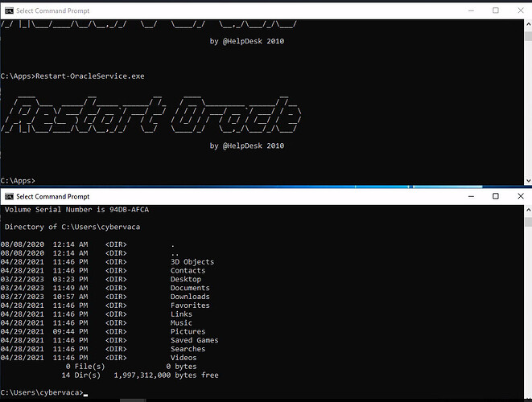Click scroll-down arrow in bottom window
Image resolution: width=532 pixels, height=402 pixels.
pos(526,396)
